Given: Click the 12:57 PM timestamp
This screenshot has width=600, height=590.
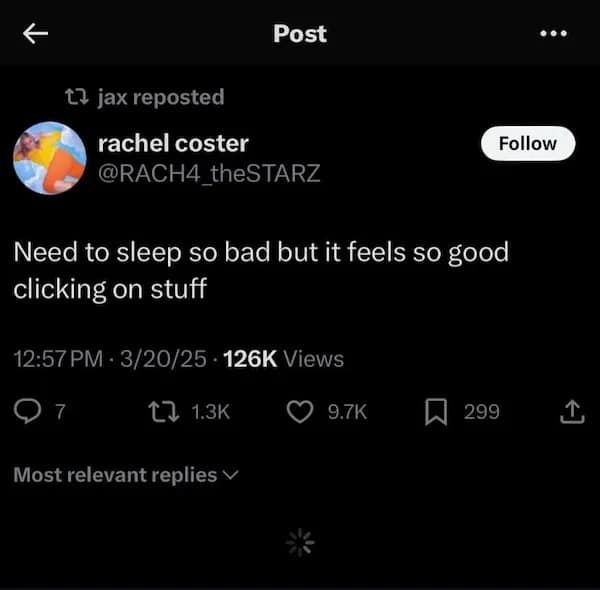Looking at the screenshot, I should click(58, 359).
